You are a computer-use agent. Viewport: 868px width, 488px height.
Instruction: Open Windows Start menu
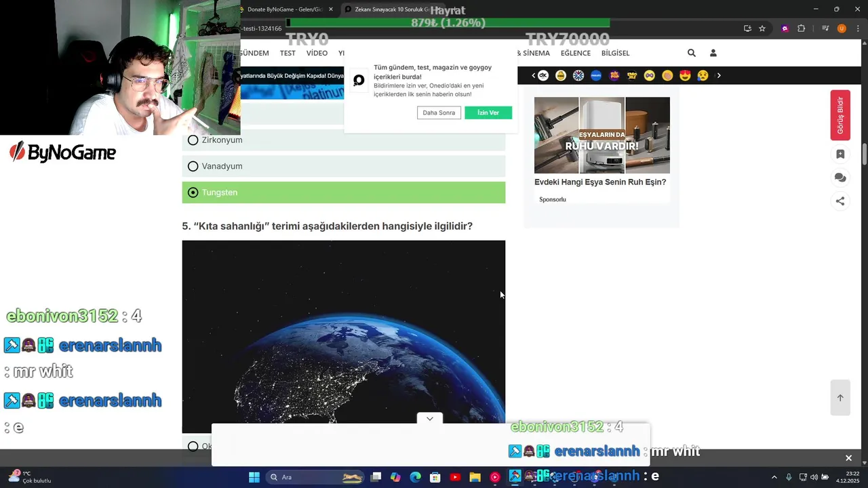pyautogui.click(x=254, y=477)
